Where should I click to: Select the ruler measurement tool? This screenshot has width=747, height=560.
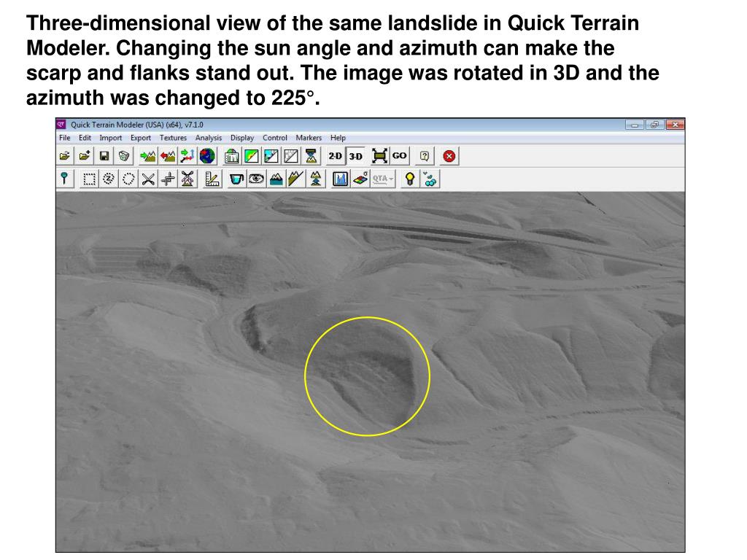(x=212, y=179)
